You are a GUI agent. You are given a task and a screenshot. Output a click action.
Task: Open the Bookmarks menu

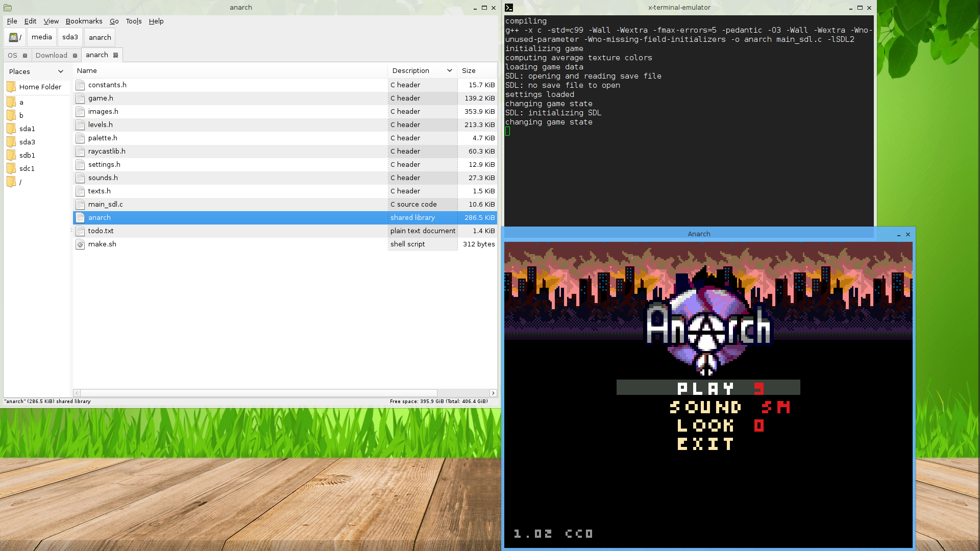[84, 21]
